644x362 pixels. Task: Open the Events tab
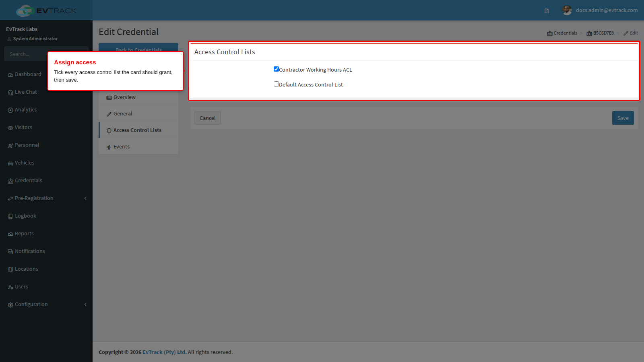tap(138, 147)
